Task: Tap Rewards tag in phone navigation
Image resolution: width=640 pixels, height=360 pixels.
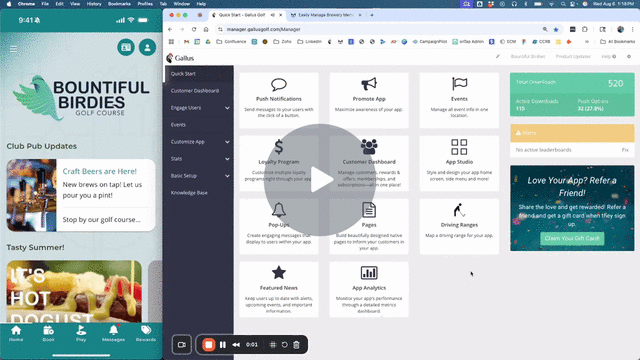Action: 146,333
